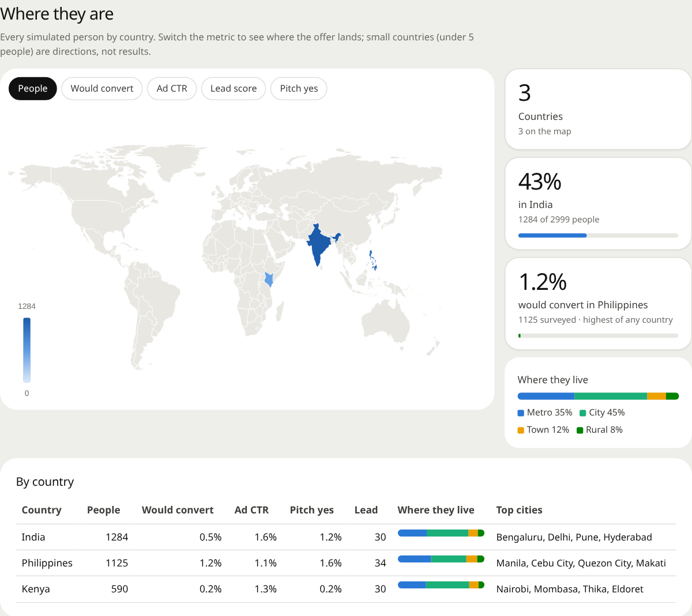Click the Where they live stacked bar

pos(598,396)
